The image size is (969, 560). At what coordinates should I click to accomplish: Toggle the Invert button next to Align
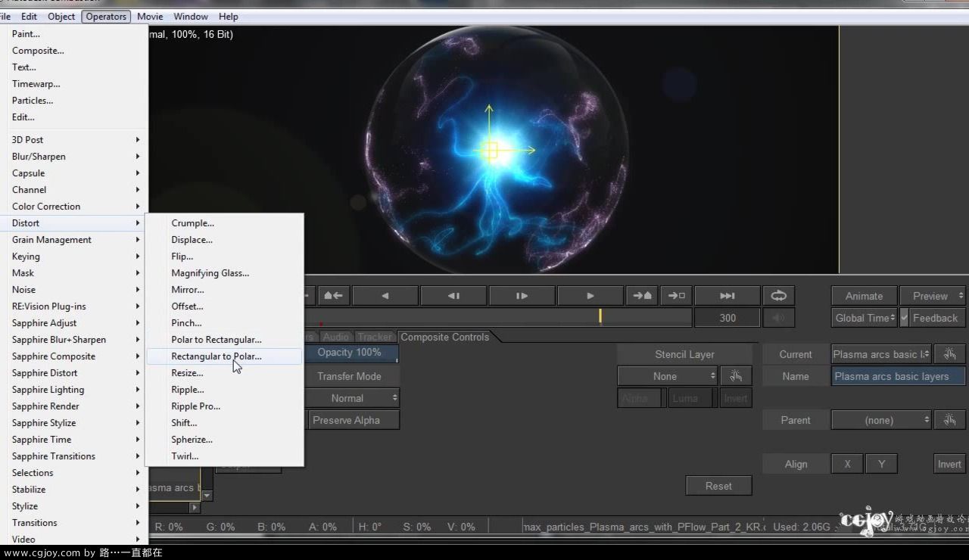tap(949, 464)
